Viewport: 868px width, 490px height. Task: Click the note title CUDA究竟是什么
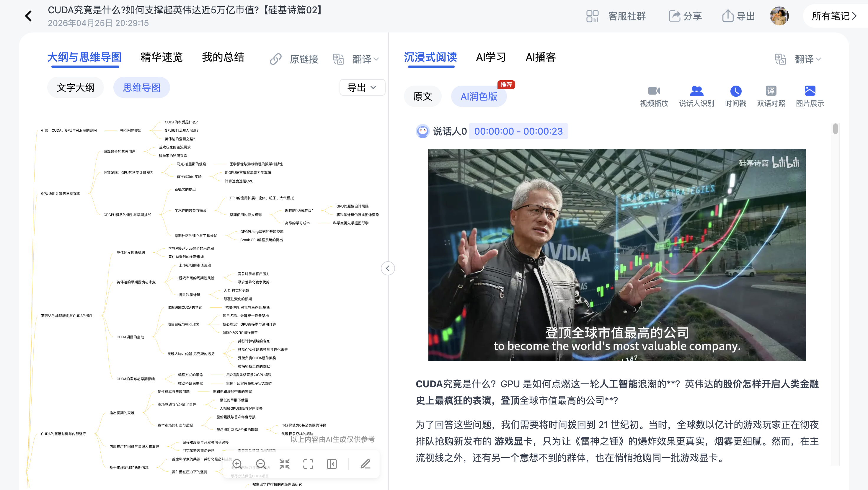pos(186,10)
